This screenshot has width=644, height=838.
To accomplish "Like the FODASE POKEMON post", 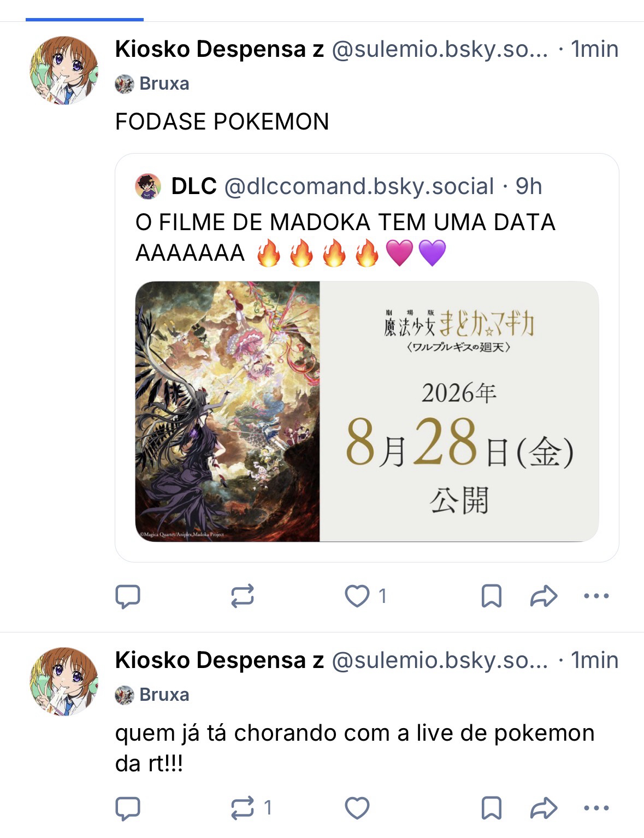I will click(x=365, y=596).
